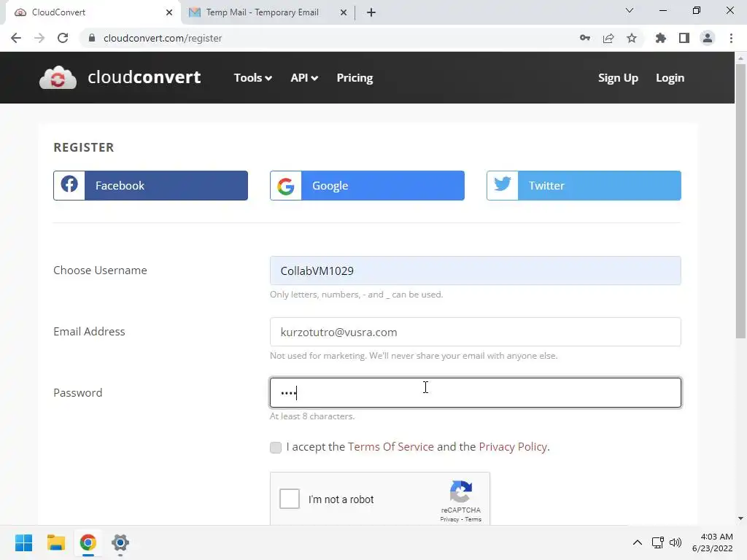The width and height of the screenshot is (747, 560).
Task: Toggle the browser side panel icon
Action: pos(684,38)
